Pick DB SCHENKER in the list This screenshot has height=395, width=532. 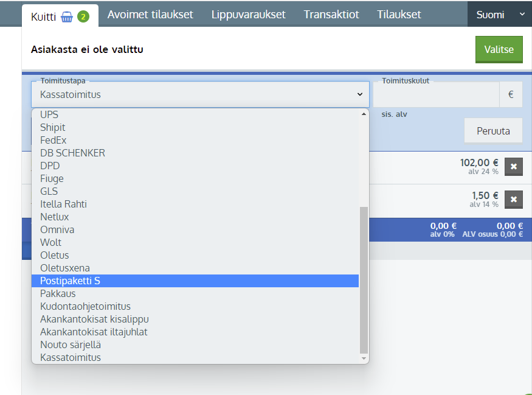tap(195, 153)
